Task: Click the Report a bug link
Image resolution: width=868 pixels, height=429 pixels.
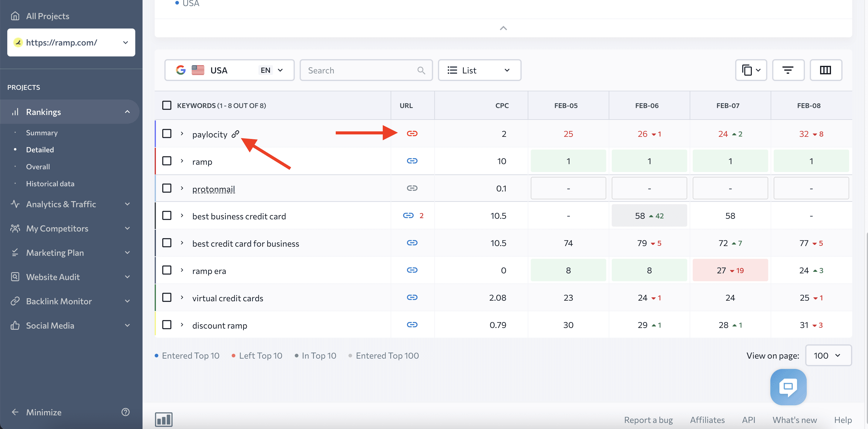Action: pyautogui.click(x=648, y=420)
